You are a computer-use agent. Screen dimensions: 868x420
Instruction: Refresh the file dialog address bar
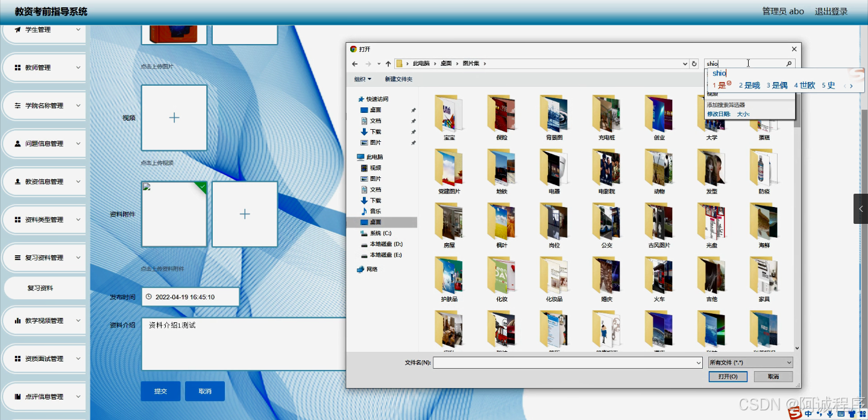[694, 64]
